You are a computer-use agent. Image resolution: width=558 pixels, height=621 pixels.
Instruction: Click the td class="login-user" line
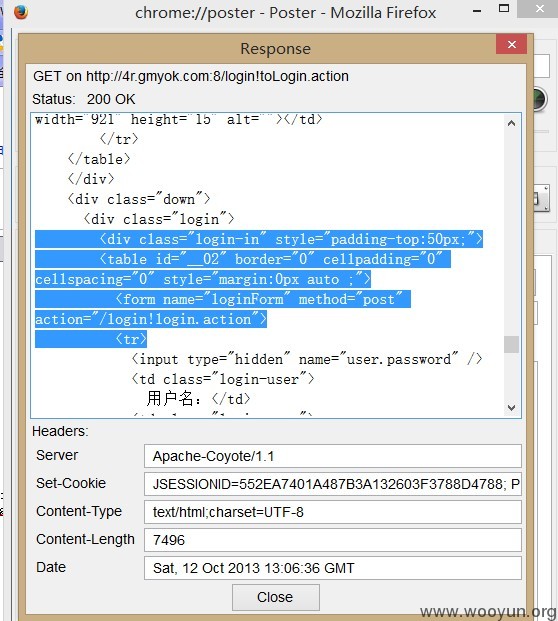(x=223, y=379)
